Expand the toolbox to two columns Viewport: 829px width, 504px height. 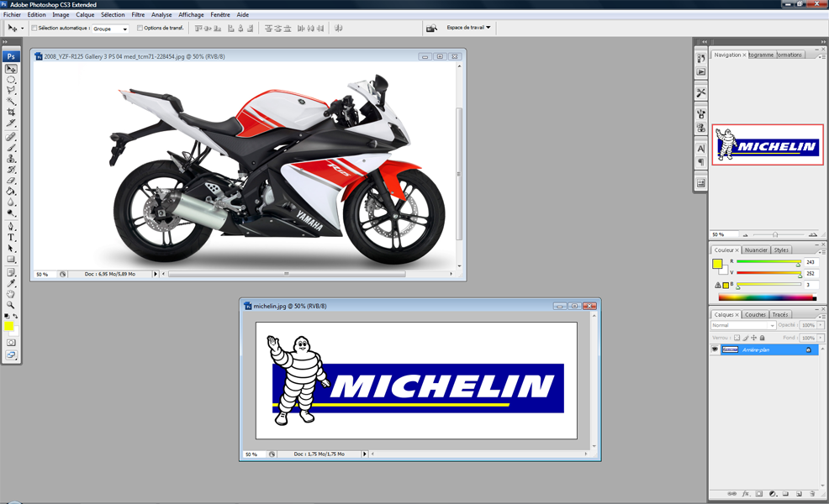[x=5, y=42]
